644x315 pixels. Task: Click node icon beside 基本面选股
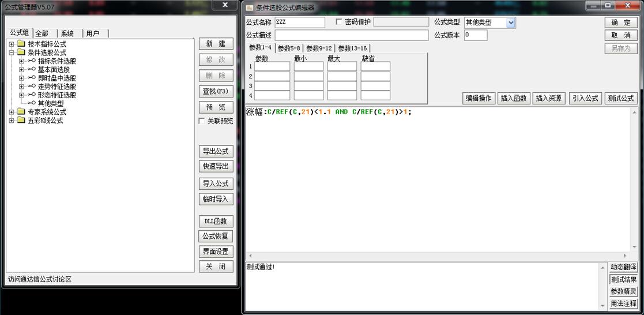click(32, 69)
